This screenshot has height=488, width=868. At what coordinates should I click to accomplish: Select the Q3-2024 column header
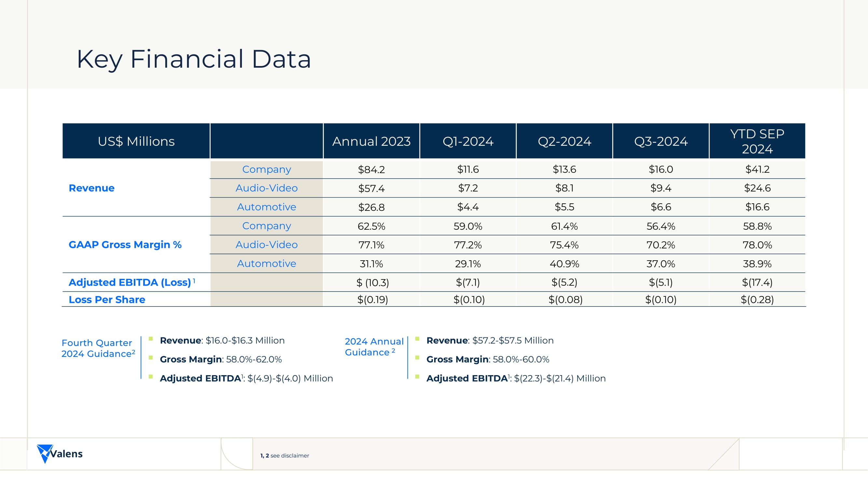click(x=661, y=141)
